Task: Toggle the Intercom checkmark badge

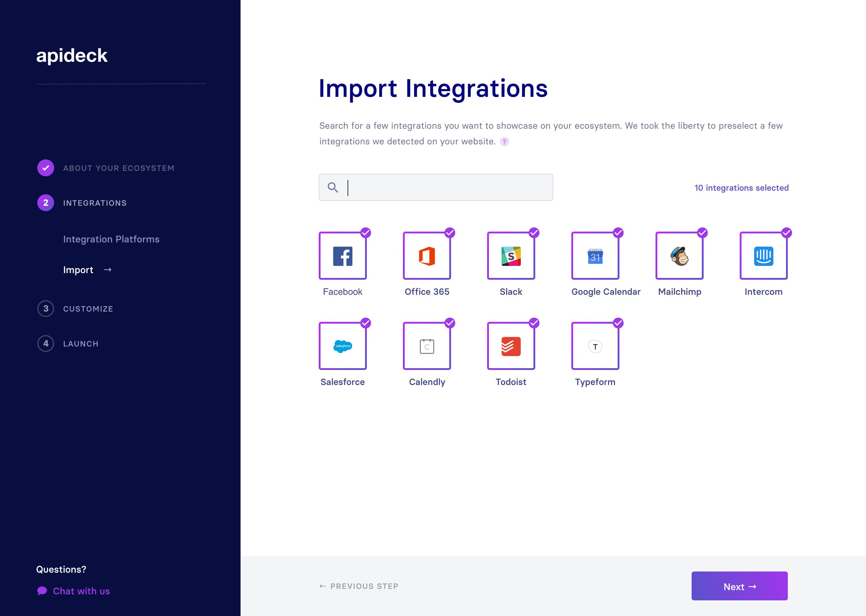Action: [x=786, y=233]
